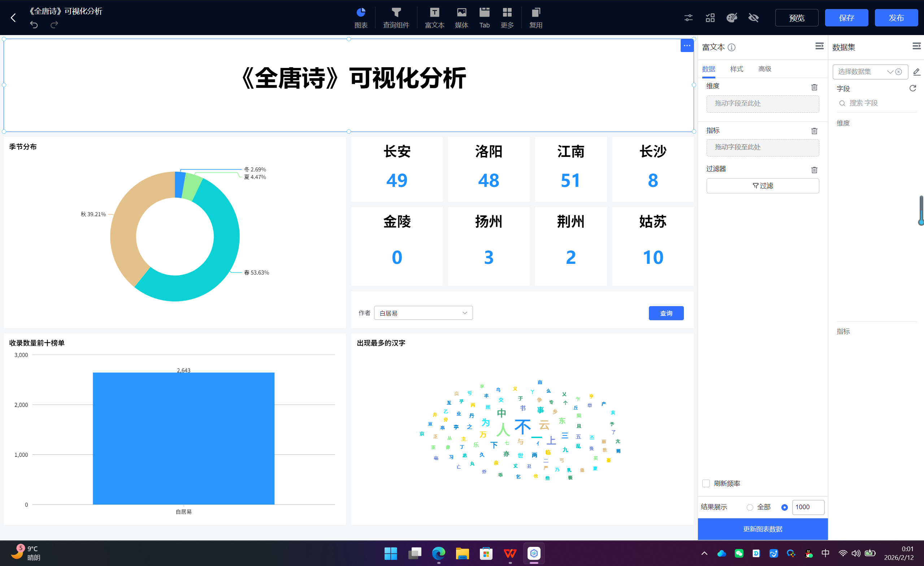This screenshot has height=566, width=924.
Task: Open the 更多 more components menu
Action: tap(507, 18)
